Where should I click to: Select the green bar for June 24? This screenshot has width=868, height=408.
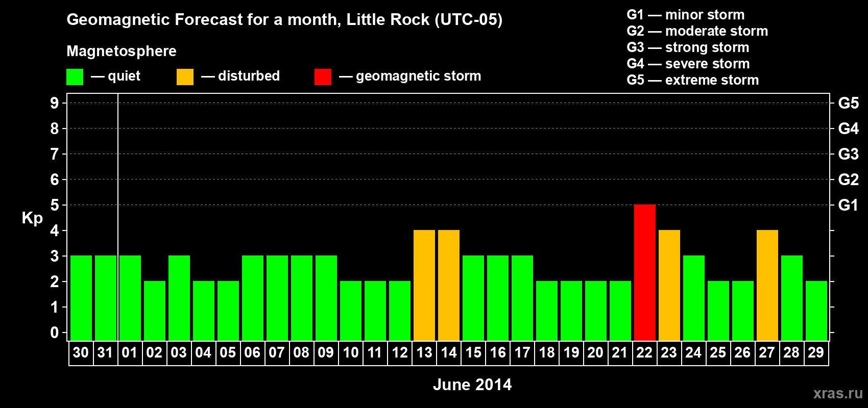(x=694, y=298)
